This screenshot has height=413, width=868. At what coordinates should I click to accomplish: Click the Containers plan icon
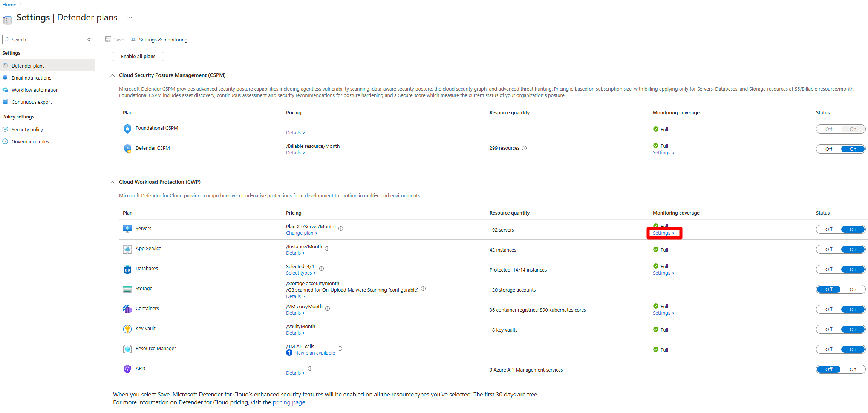[x=127, y=309]
